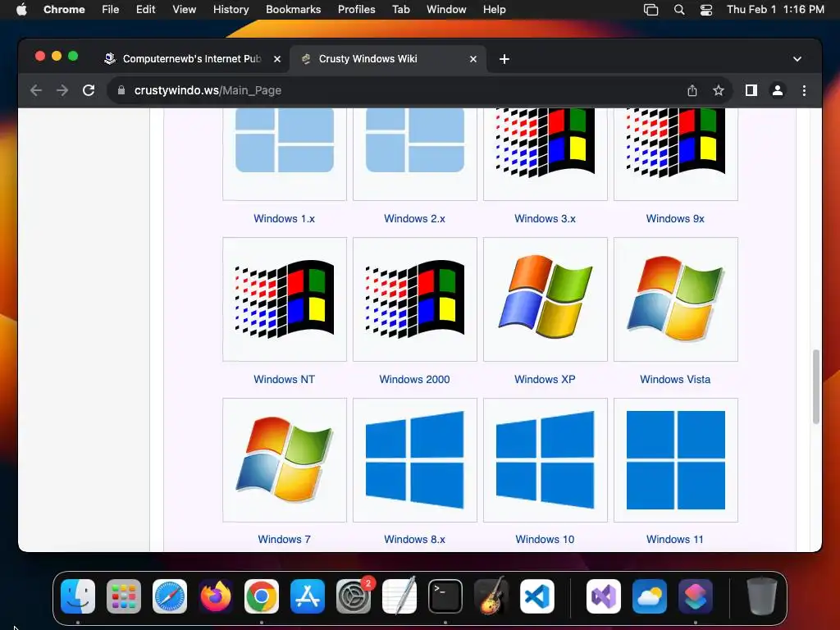Open the App Store dock icon

[x=308, y=596]
